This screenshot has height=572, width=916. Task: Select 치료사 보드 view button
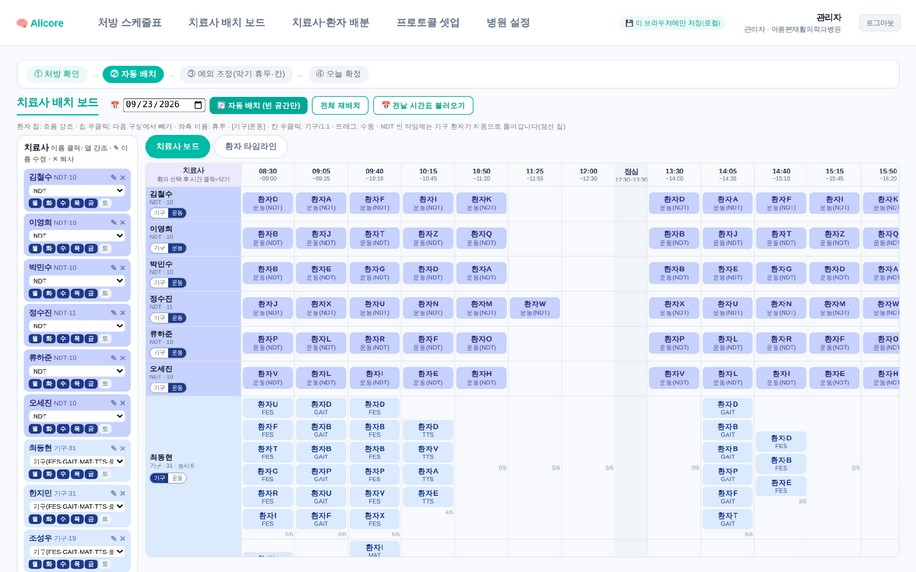click(178, 147)
